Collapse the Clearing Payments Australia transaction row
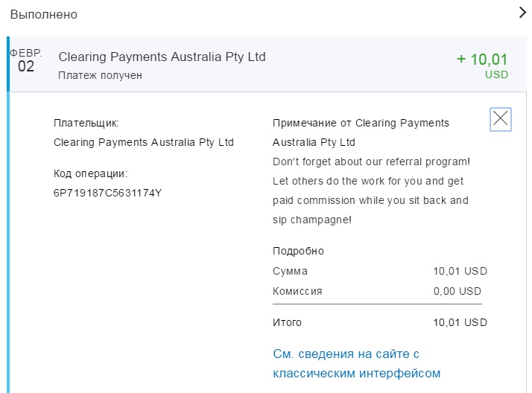Image resolution: width=532 pixels, height=393 pixels. pos(162,57)
